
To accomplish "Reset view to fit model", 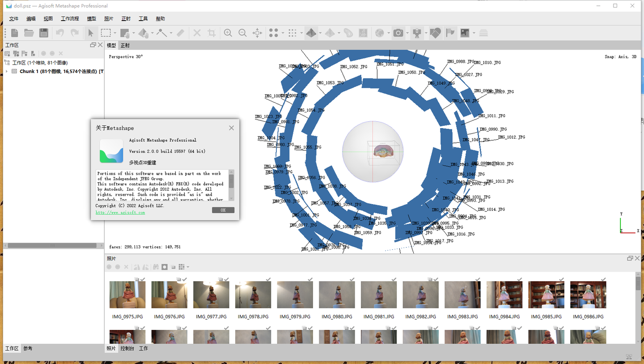I will point(258,33).
